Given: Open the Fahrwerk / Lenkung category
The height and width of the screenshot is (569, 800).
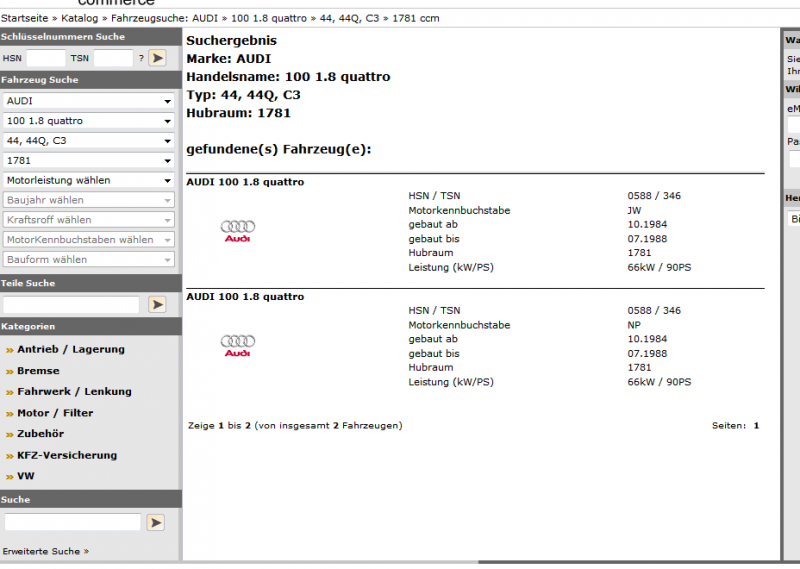Looking at the screenshot, I should 74,392.
